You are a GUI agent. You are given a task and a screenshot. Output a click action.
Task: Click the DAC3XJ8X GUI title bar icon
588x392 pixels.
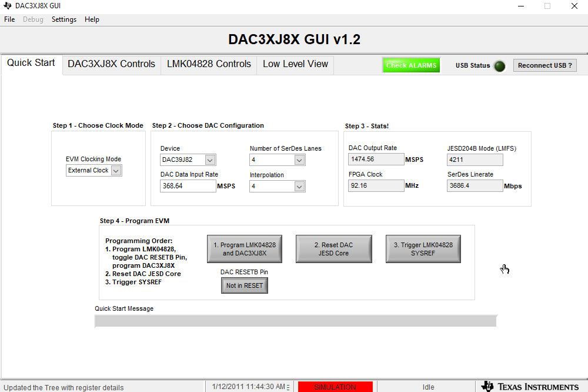coord(7,6)
